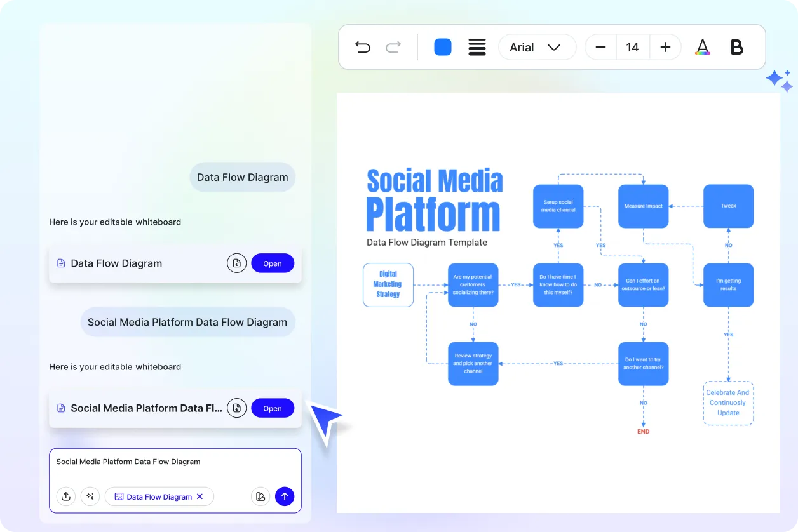Remove the Data Flow Diagram tag
Screen dimensions: 798x532
(x=199, y=496)
